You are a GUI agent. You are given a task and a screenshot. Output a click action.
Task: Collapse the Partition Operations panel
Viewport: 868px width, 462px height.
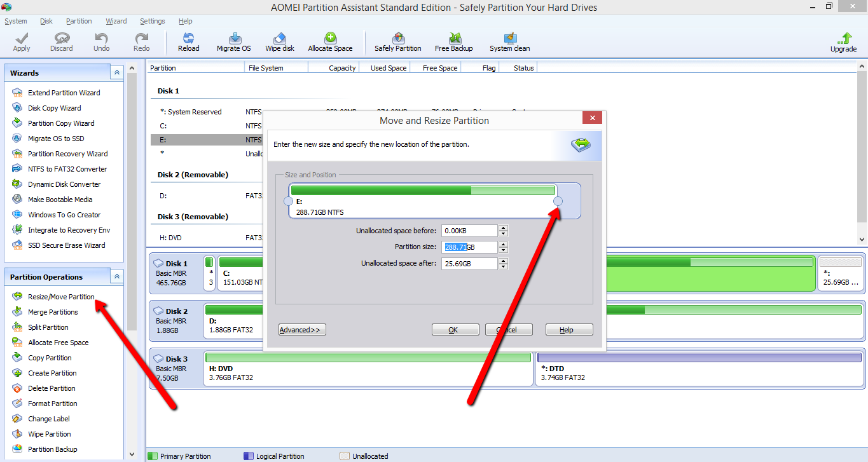pos(117,276)
